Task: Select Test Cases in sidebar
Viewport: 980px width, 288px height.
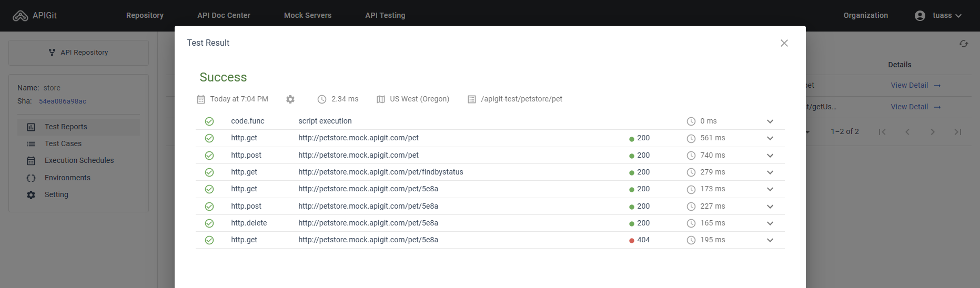Action: [x=79, y=143]
